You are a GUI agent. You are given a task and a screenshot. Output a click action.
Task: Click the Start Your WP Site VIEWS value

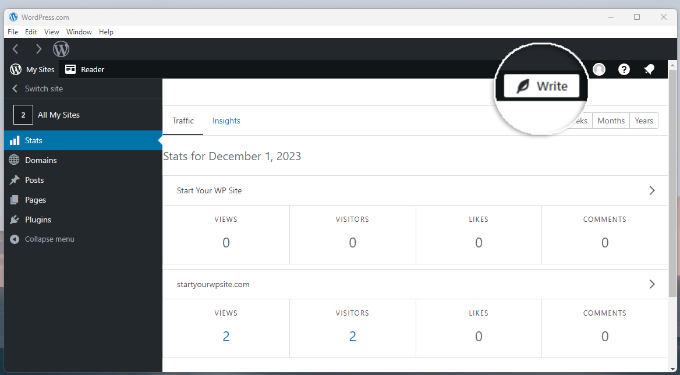(x=226, y=243)
